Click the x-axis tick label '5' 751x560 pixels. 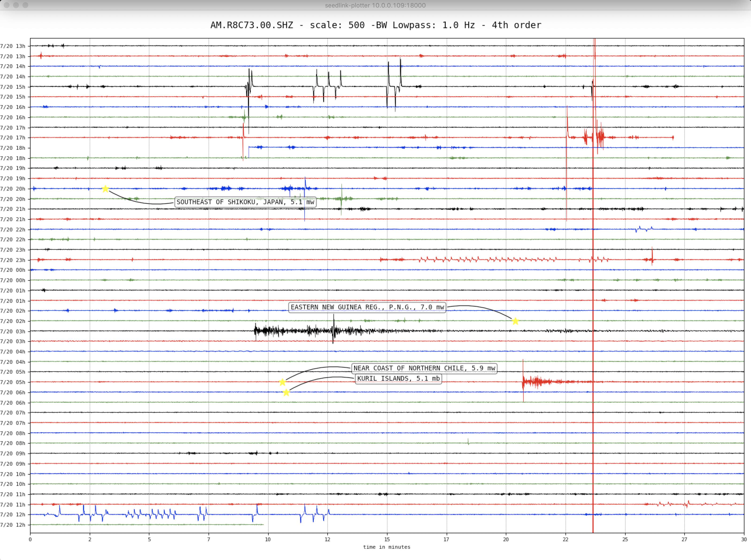tap(149, 539)
